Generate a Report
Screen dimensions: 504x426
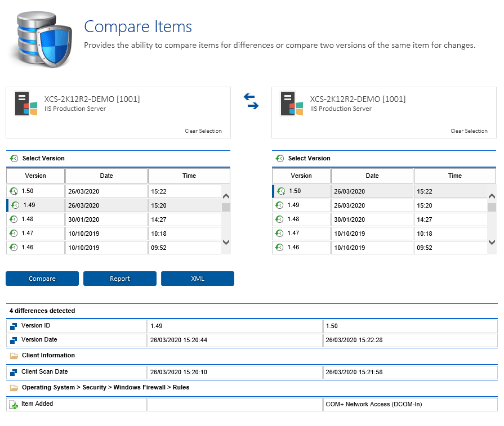(x=120, y=279)
